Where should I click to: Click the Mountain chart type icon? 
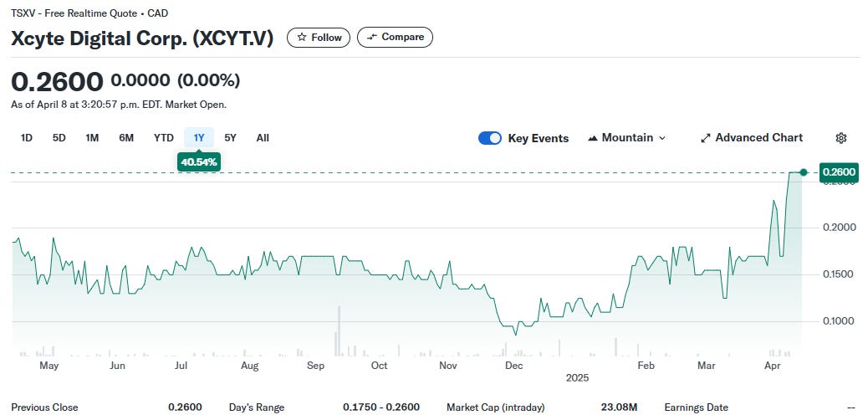click(x=593, y=138)
